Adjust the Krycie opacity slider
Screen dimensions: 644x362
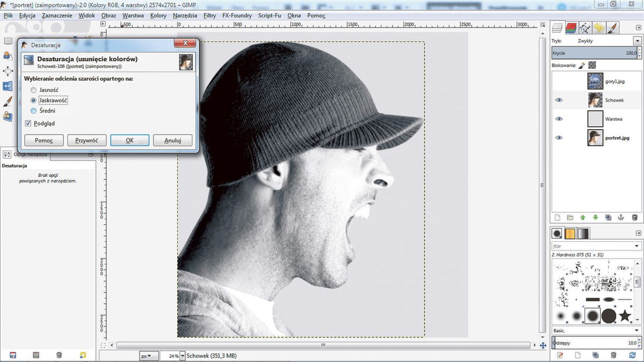coord(594,53)
